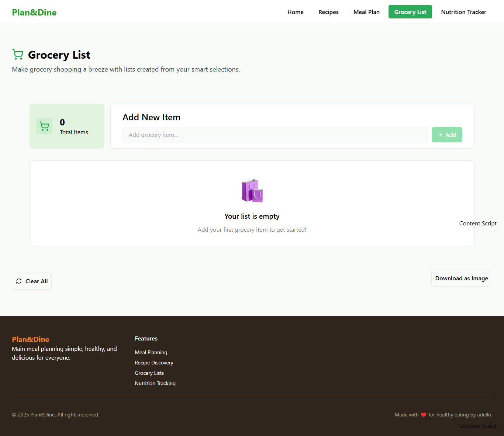
Task: Click the heart icon in the footer
Action: (x=423, y=415)
